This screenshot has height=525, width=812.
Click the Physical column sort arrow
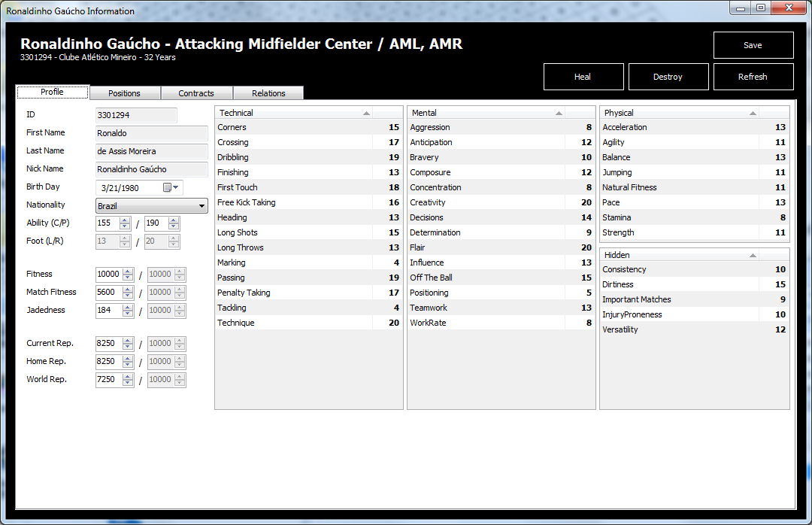pyautogui.click(x=753, y=113)
